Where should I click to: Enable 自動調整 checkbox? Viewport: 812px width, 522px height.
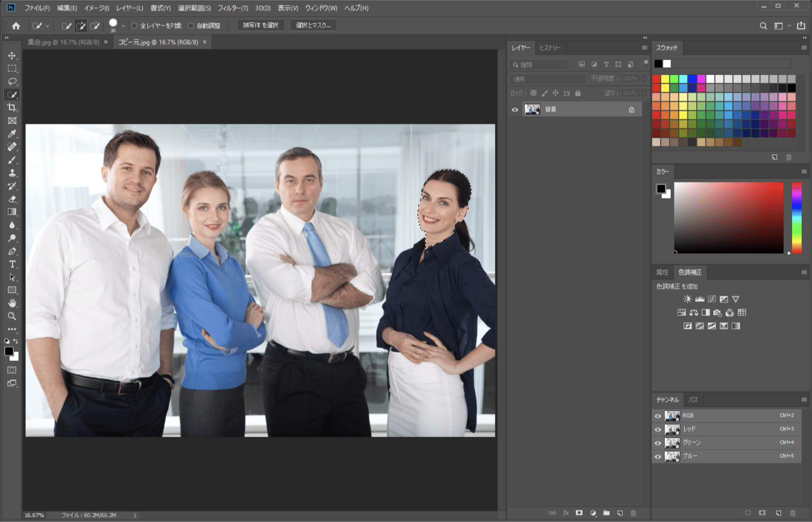click(191, 26)
